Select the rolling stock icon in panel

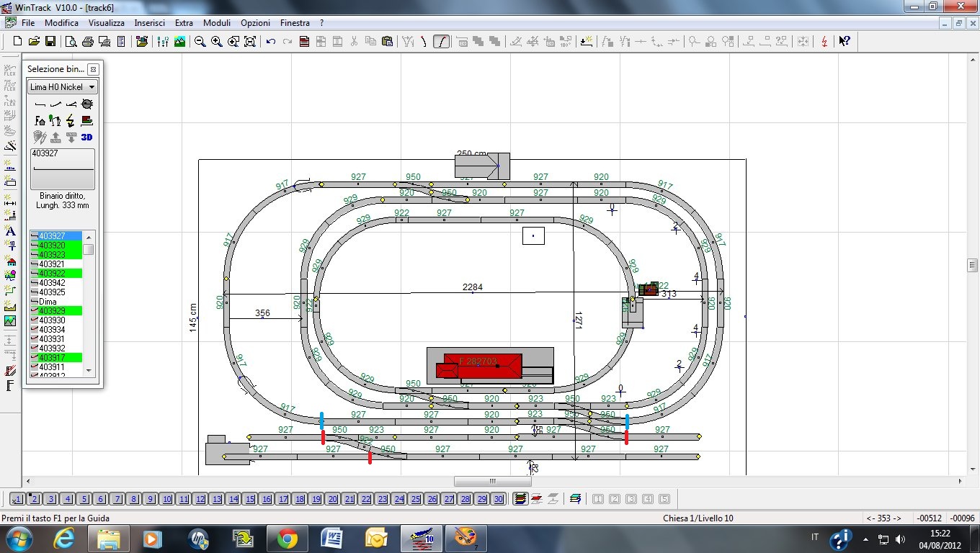coord(86,121)
